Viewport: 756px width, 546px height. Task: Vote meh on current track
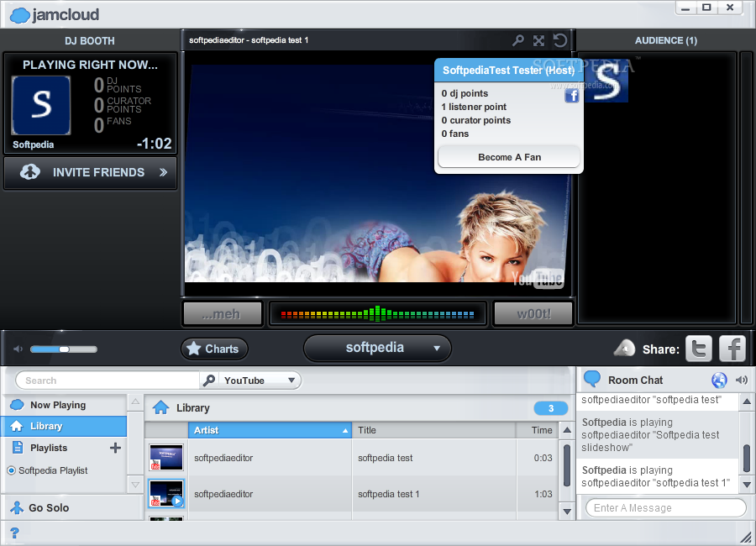223,314
